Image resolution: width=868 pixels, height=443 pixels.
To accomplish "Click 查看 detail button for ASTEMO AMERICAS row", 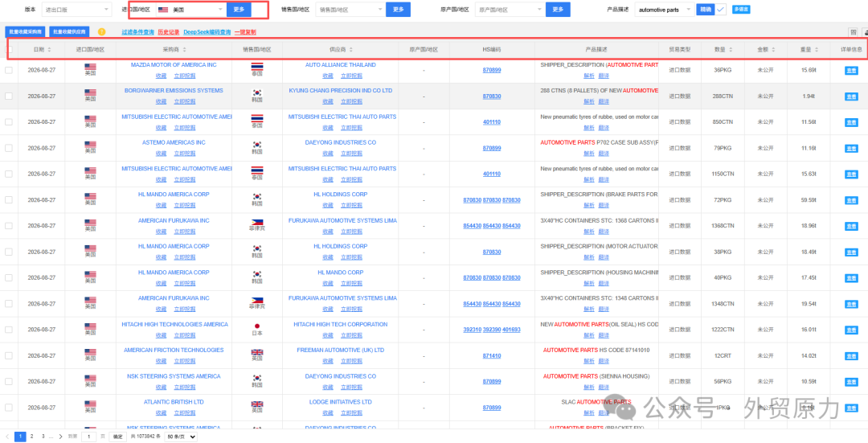I will [850, 149].
